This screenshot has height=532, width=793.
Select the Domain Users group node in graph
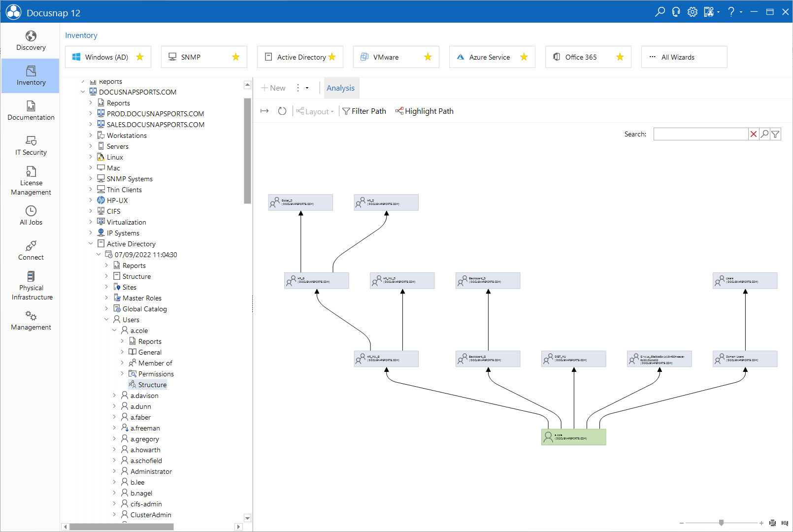click(745, 359)
